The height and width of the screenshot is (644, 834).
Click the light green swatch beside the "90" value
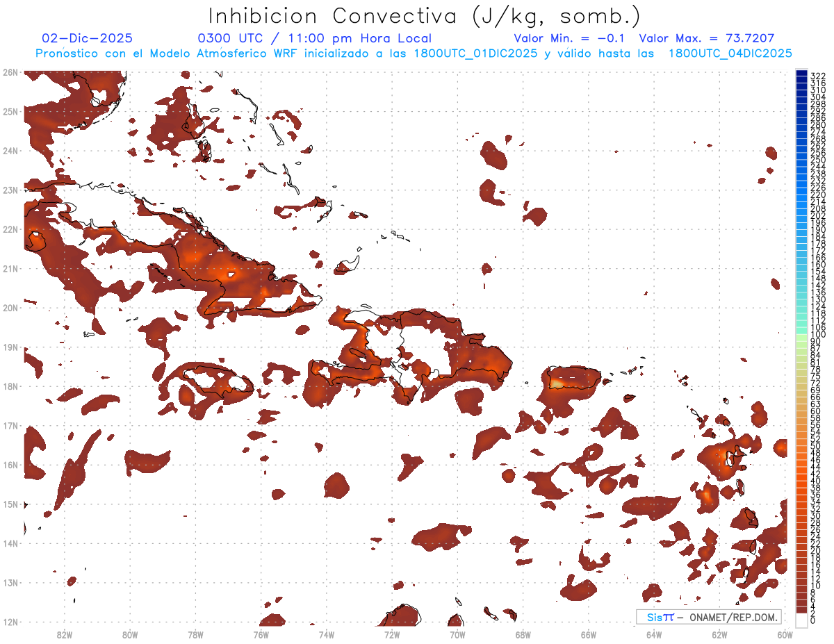[x=802, y=338]
